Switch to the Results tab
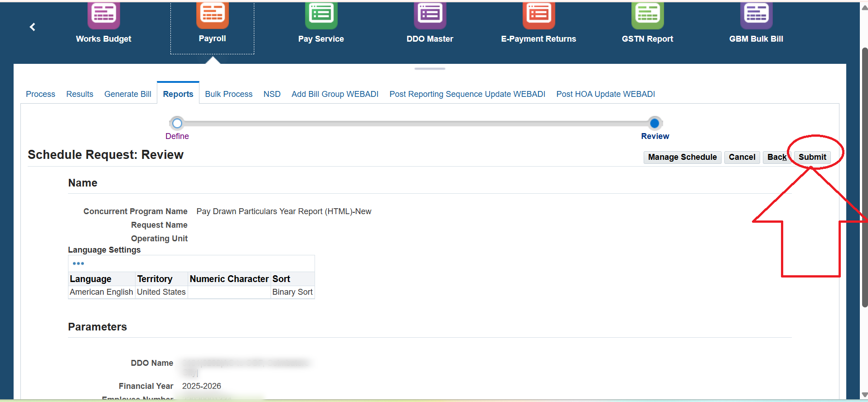The width and height of the screenshot is (868, 402). point(80,94)
